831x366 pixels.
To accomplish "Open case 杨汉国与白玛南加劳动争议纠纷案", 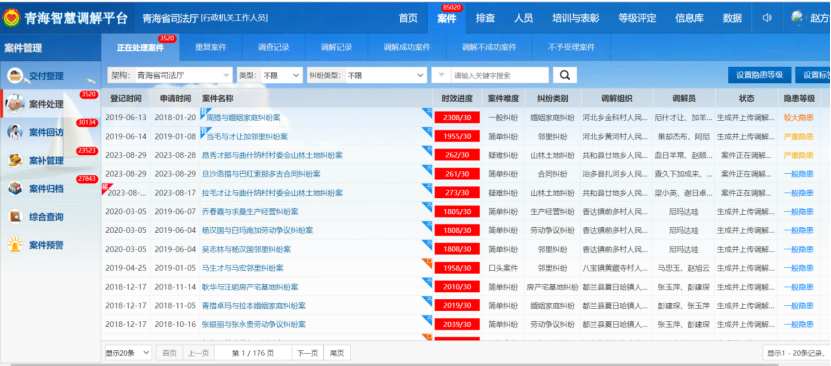I will pyautogui.click(x=258, y=230).
